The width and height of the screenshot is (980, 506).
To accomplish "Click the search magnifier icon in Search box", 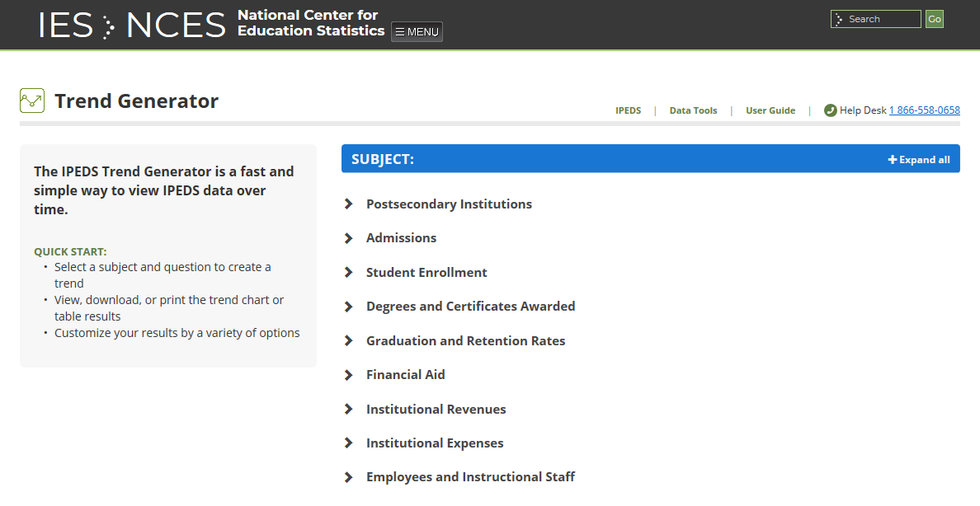I will pyautogui.click(x=839, y=19).
